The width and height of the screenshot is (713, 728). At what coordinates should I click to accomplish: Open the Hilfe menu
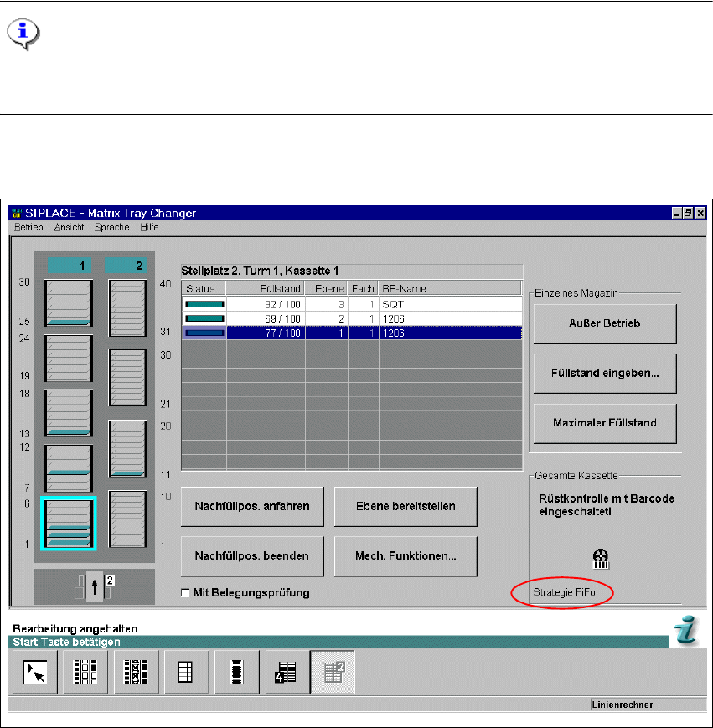coord(149,227)
